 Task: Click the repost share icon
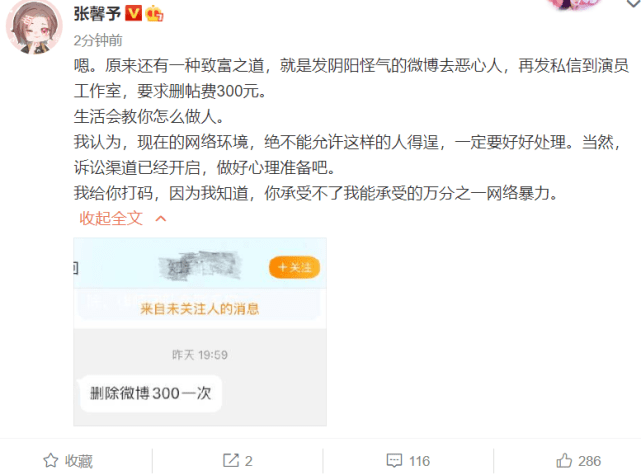coord(231,460)
